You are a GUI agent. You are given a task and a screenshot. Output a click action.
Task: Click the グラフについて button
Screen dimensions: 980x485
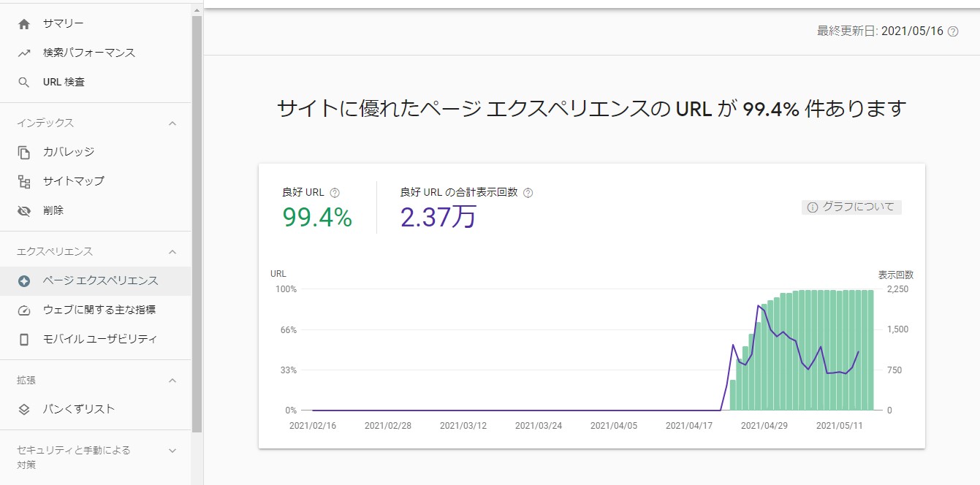[x=851, y=207]
